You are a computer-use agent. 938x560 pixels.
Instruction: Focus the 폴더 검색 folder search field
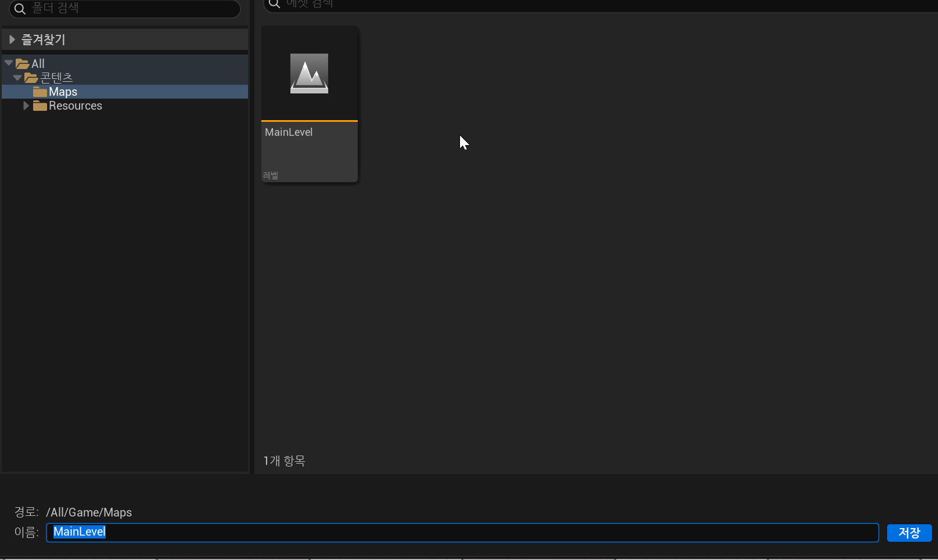pos(125,9)
